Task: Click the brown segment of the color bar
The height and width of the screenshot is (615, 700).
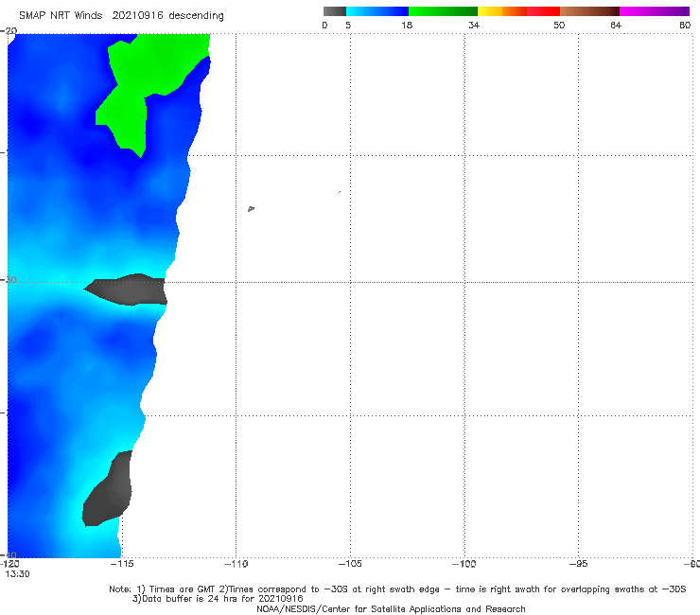Action: [589, 11]
